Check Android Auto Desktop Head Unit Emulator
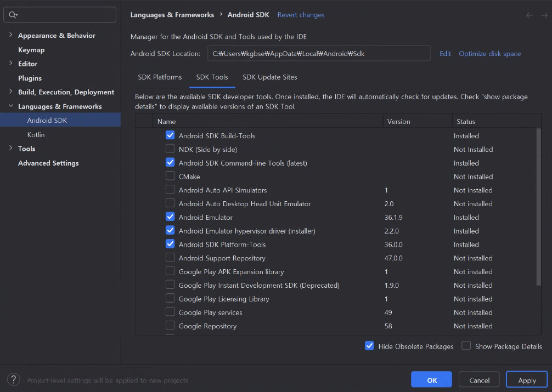This screenshot has height=392, width=552. pos(170,203)
